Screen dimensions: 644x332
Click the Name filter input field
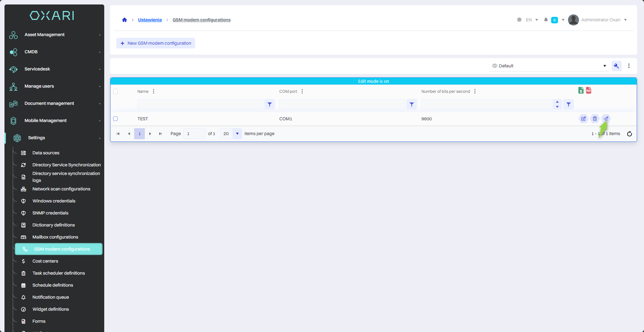pyautogui.click(x=200, y=104)
